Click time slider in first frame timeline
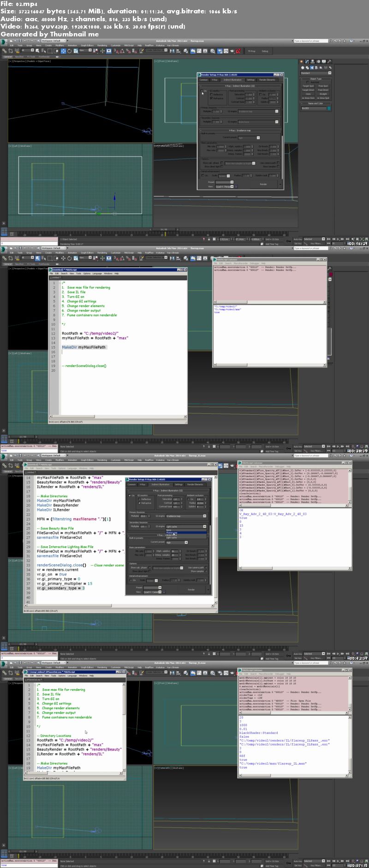 (x=164, y=229)
